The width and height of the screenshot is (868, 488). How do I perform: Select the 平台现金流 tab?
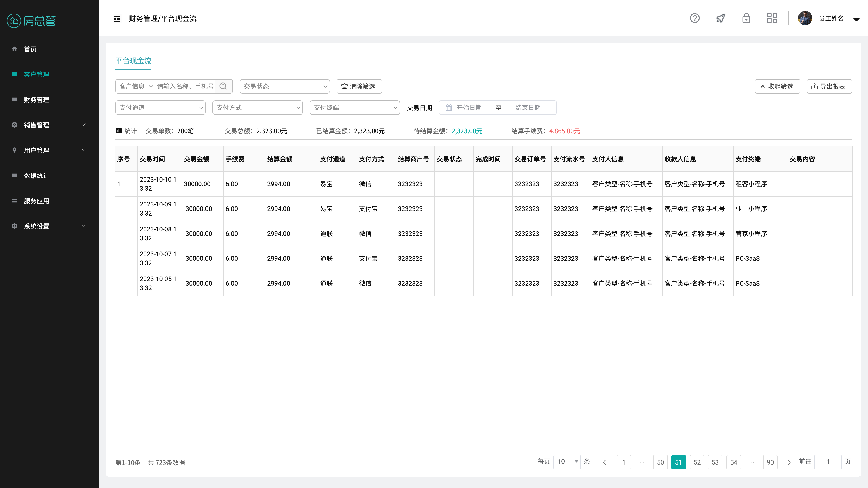(133, 61)
